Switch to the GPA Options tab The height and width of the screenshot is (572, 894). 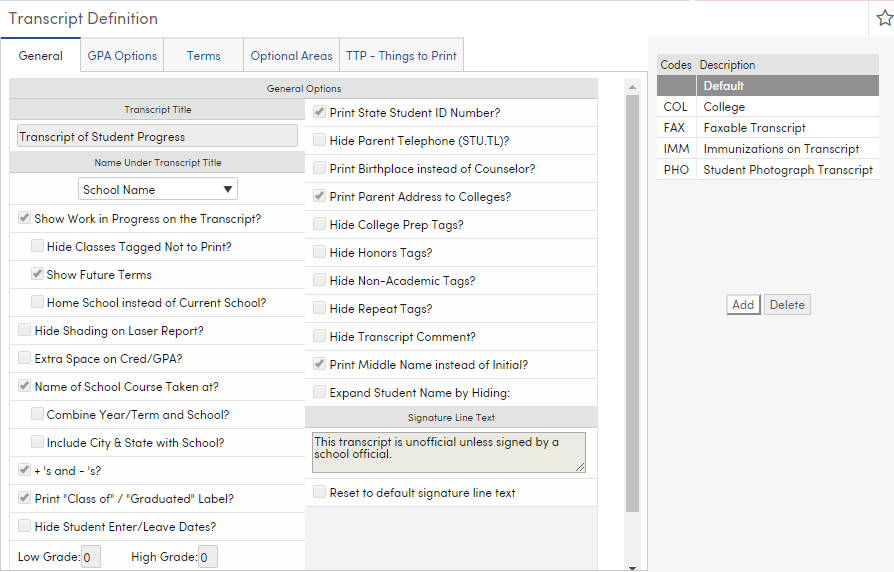[x=122, y=56]
